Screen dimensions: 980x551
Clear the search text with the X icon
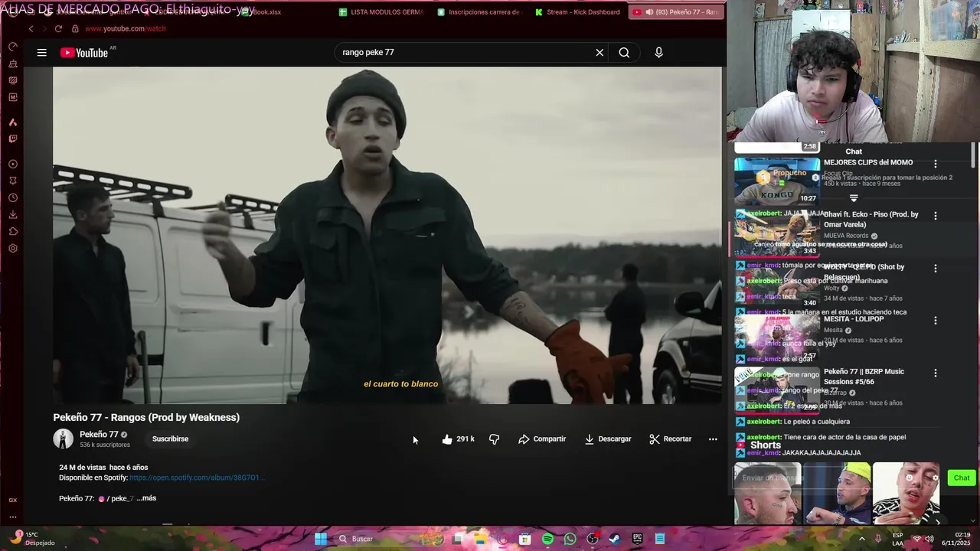click(x=599, y=53)
